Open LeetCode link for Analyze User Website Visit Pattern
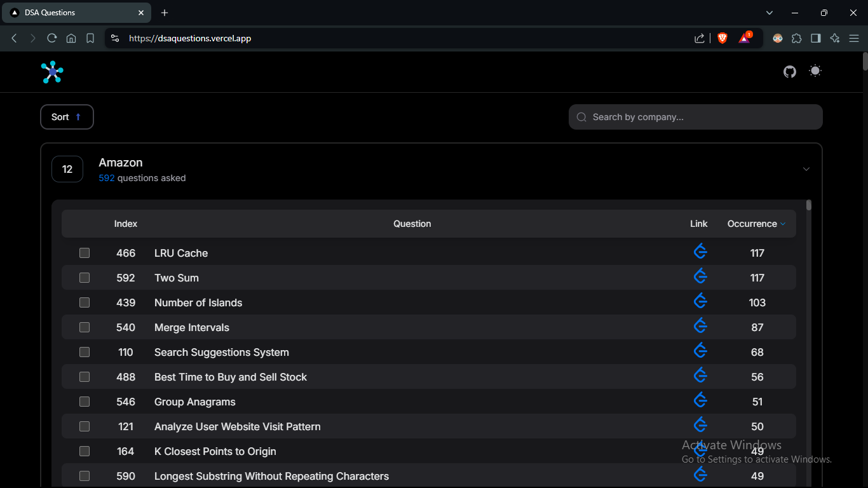This screenshot has width=868, height=488. click(x=700, y=425)
